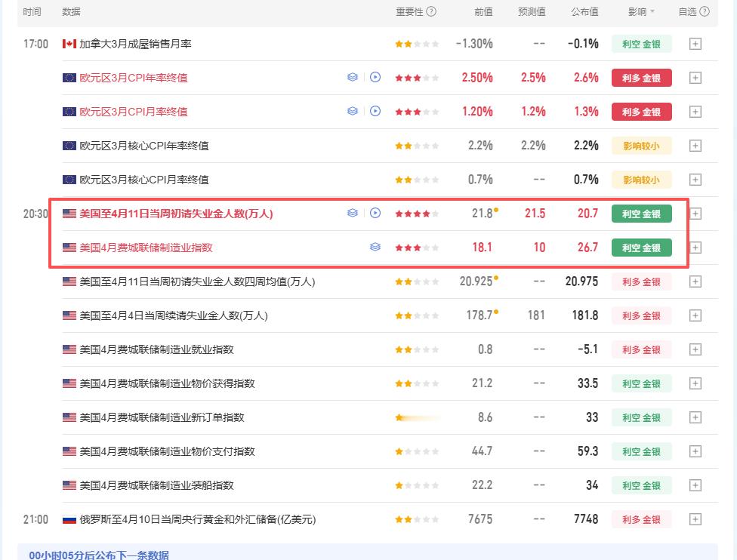The width and height of the screenshot is (737, 560).
Task: Click 利多金银 tag on 俄罗斯央行储备 row
Action: pyautogui.click(x=642, y=519)
